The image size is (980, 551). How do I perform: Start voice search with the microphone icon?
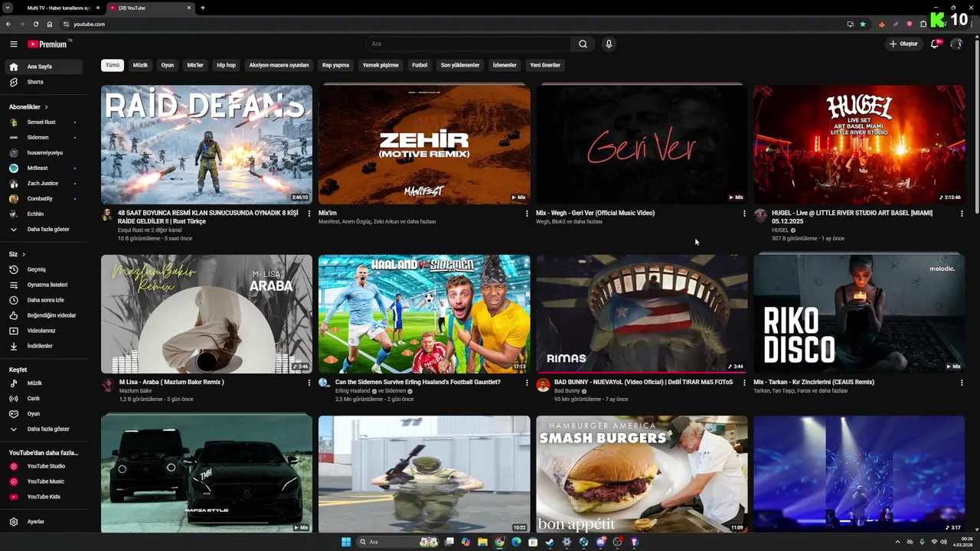coord(609,44)
